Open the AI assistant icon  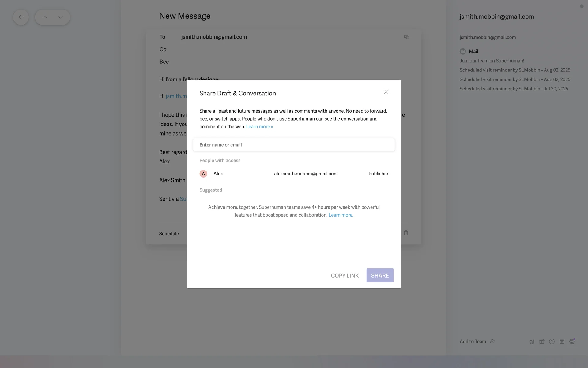[532, 341]
